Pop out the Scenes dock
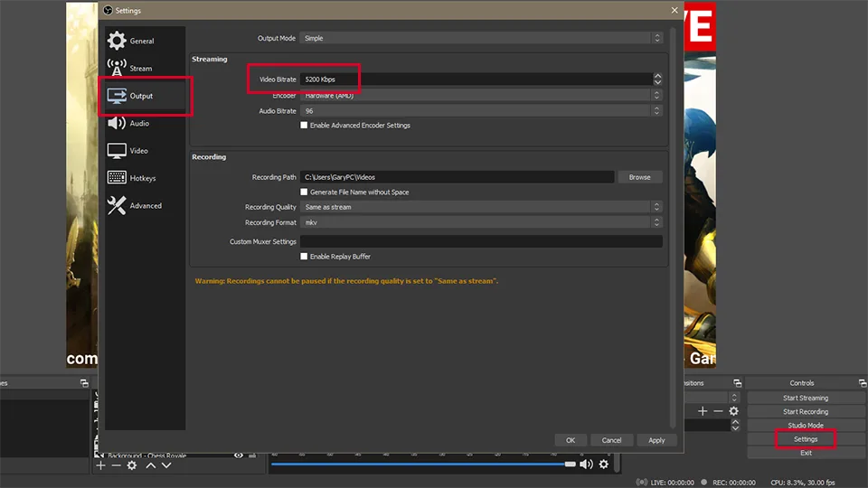The image size is (868, 488). (x=84, y=383)
